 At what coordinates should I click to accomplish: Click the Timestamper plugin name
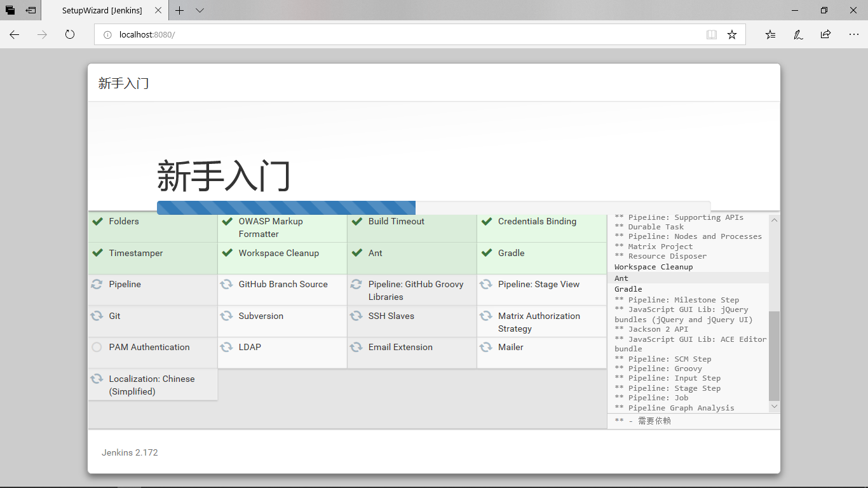point(136,253)
